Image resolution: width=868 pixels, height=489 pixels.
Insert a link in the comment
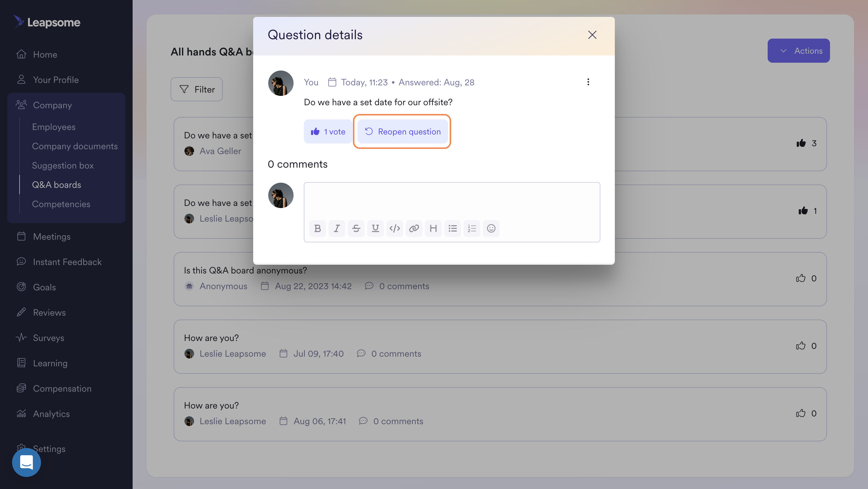pyautogui.click(x=414, y=229)
